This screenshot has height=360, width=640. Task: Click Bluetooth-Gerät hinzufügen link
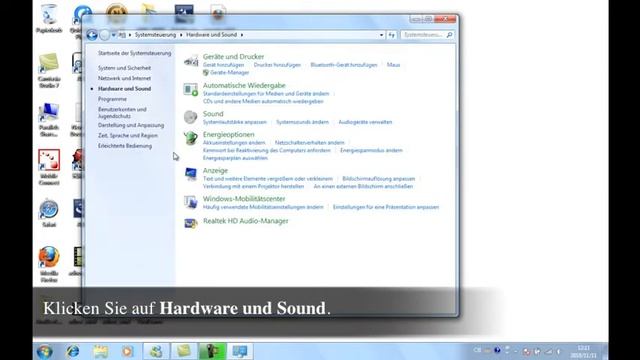click(x=344, y=65)
